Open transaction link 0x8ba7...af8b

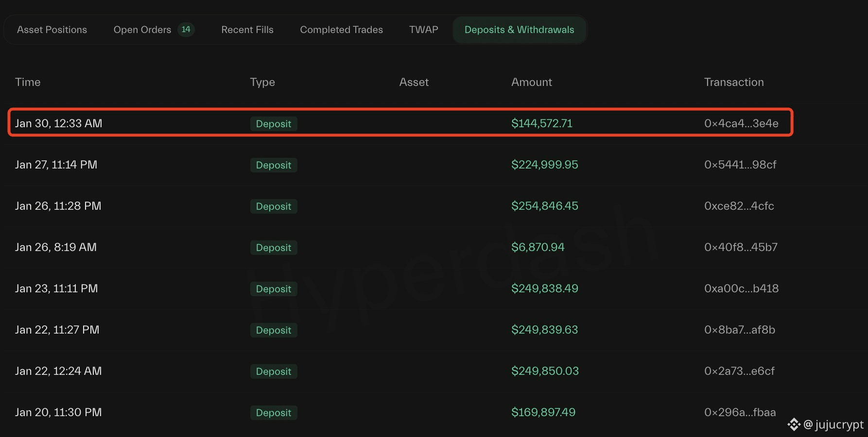739,330
